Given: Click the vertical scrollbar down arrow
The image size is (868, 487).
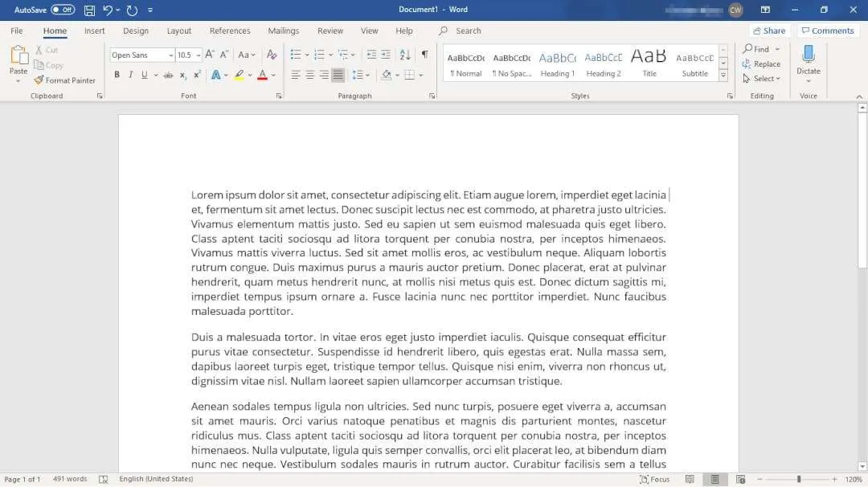Looking at the screenshot, I should click(862, 467).
